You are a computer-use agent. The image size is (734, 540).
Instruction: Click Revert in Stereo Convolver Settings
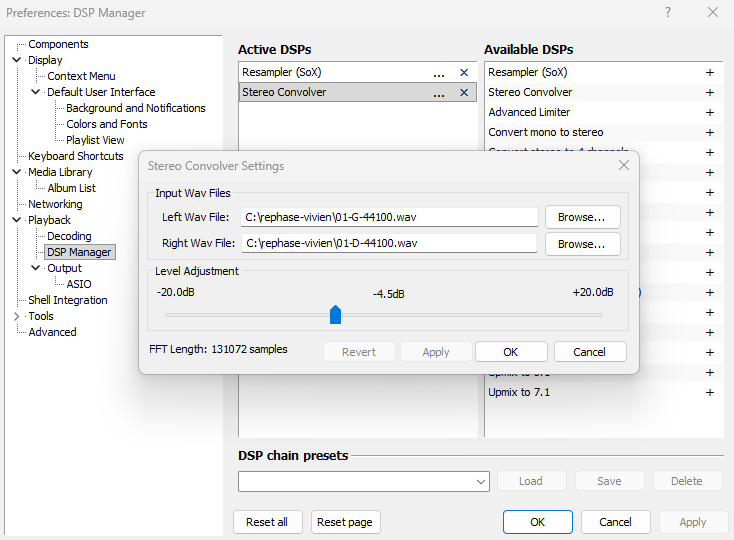tap(359, 352)
